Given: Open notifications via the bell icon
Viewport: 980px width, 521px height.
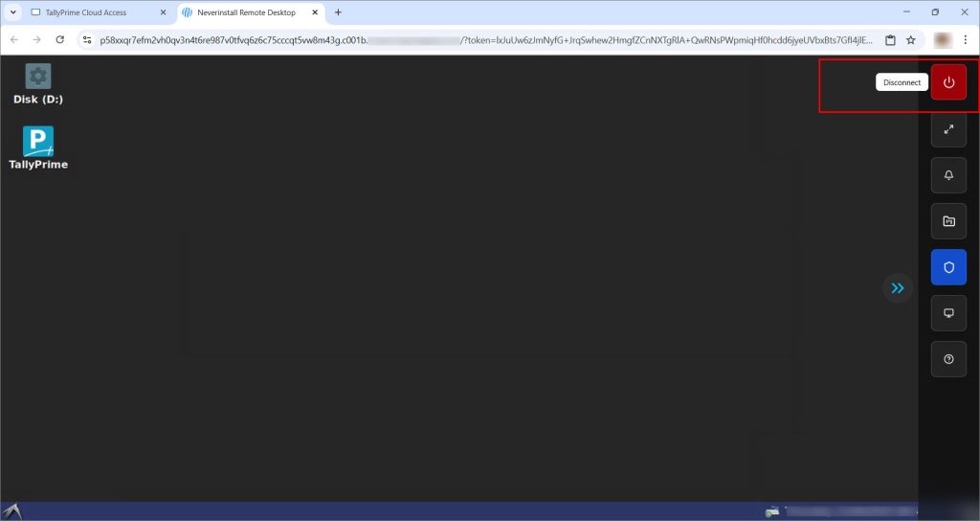Looking at the screenshot, I should coord(948,175).
